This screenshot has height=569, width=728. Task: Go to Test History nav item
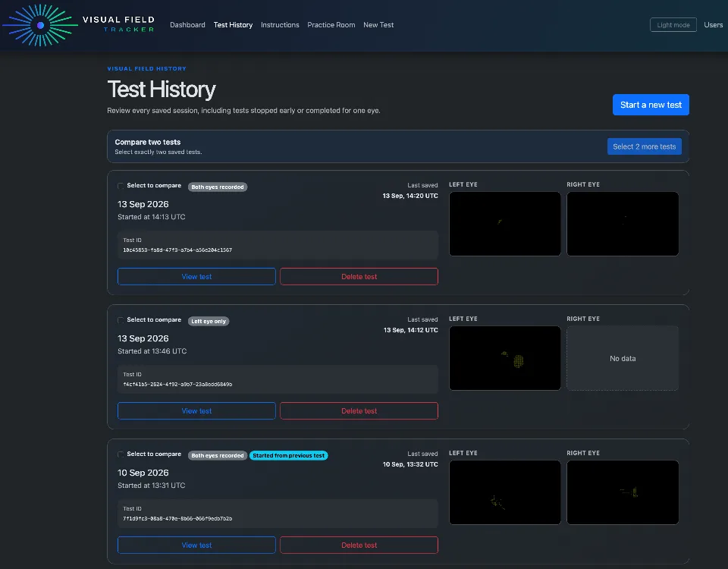pos(233,25)
